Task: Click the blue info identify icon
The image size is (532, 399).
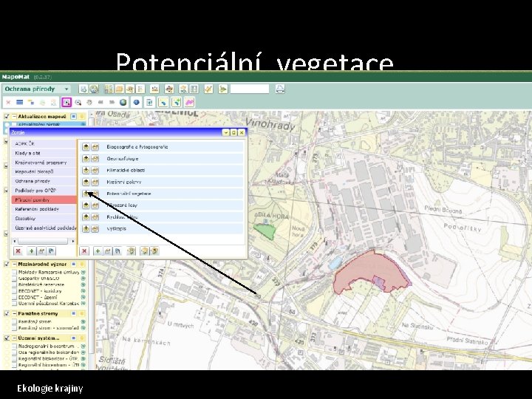Action: coord(137,102)
